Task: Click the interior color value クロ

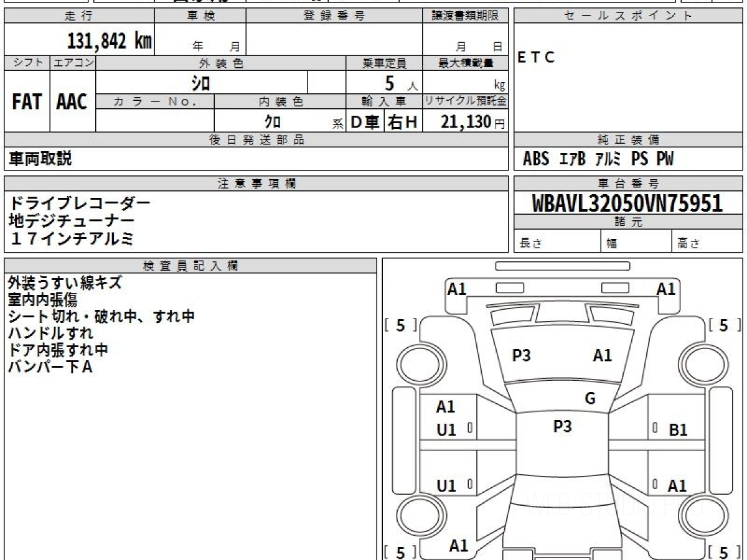Action: 273,122
